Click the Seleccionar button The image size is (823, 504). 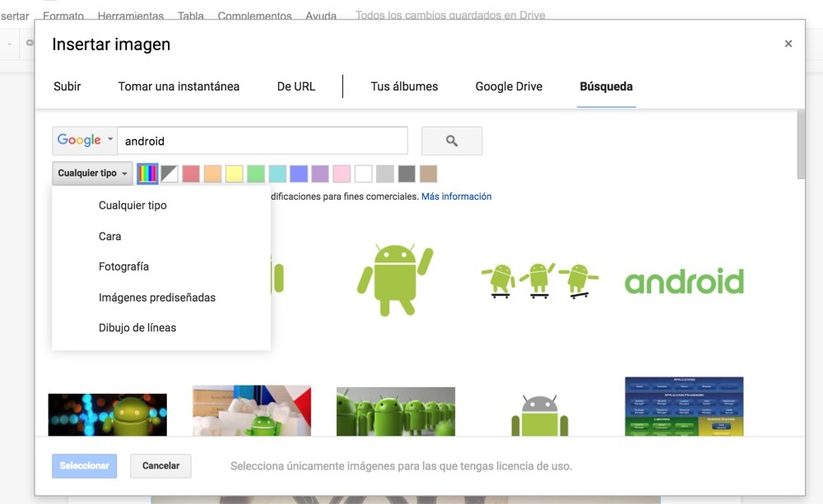[x=84, y=465]
